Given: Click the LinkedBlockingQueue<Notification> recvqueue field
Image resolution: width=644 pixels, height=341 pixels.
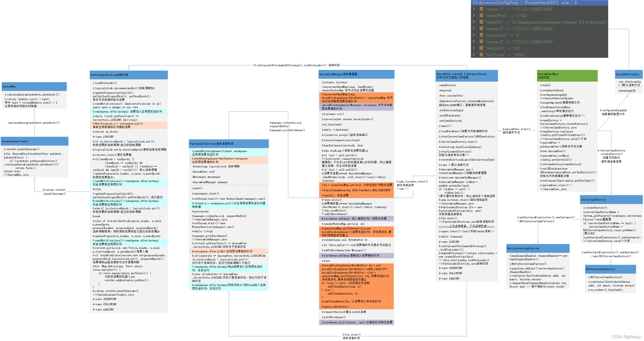Looking at the screenshot, I should point(229,160).
